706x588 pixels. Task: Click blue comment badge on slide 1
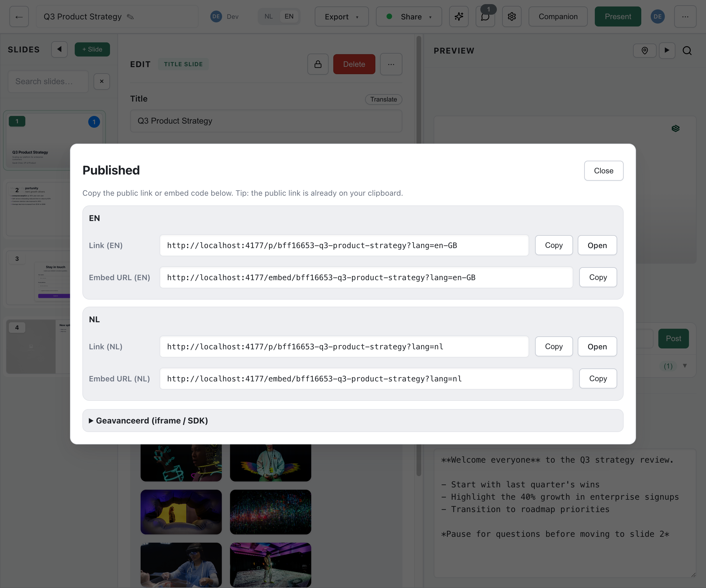[x=94, y=122]
